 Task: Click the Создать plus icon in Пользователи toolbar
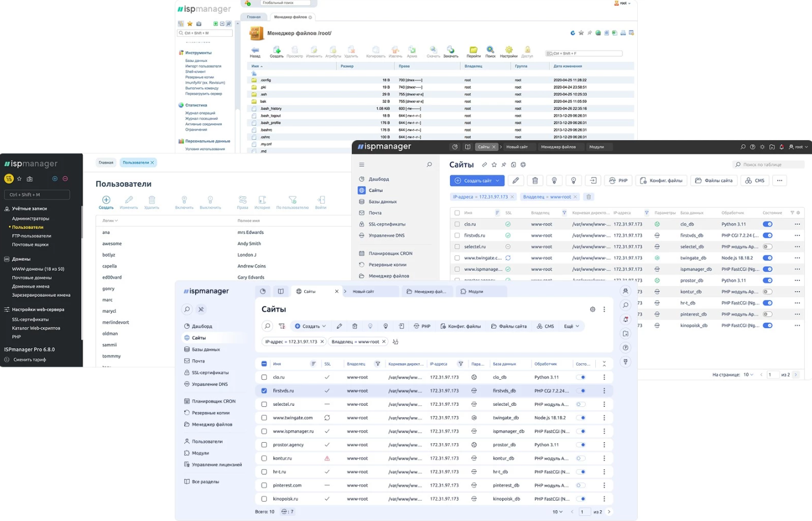point(106,200)
